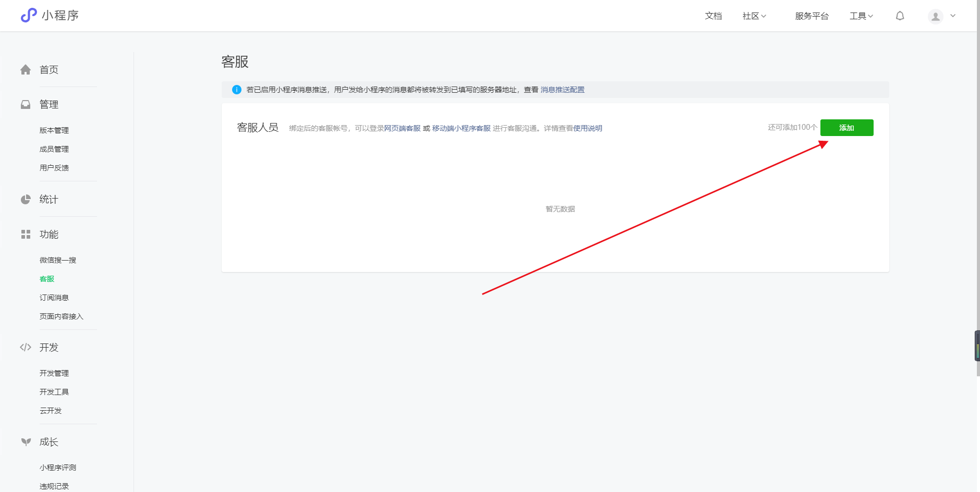Image resolution: width=980 pixels, height=492 pixels.
Task: Select 成员管理 in sidebar
Action: tap(54, 149)
